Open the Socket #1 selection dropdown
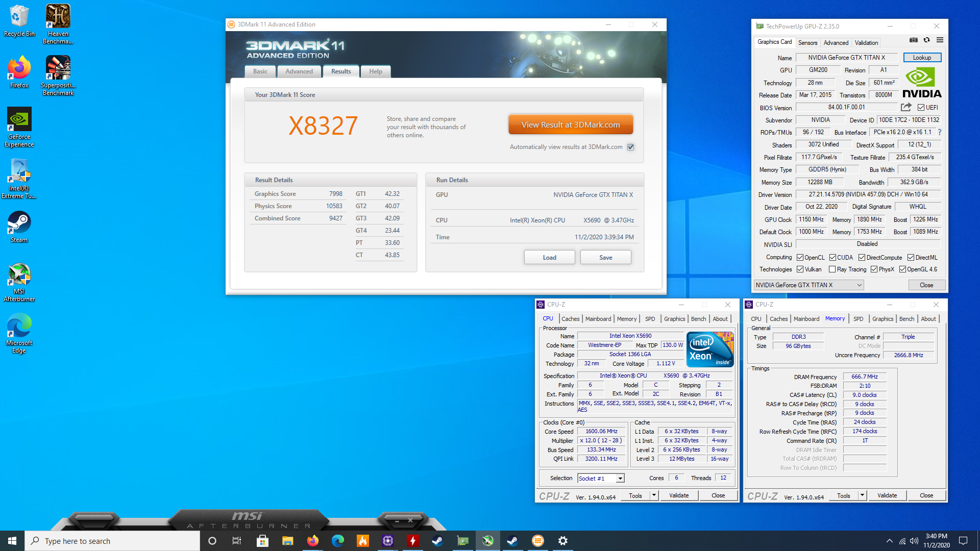 (x=601, y=479)
